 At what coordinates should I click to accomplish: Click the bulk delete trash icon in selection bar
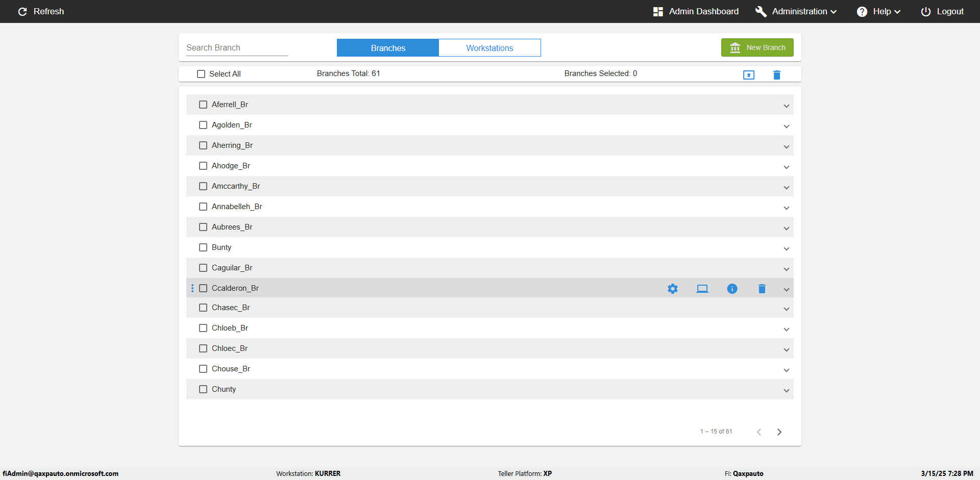[777, 75]
